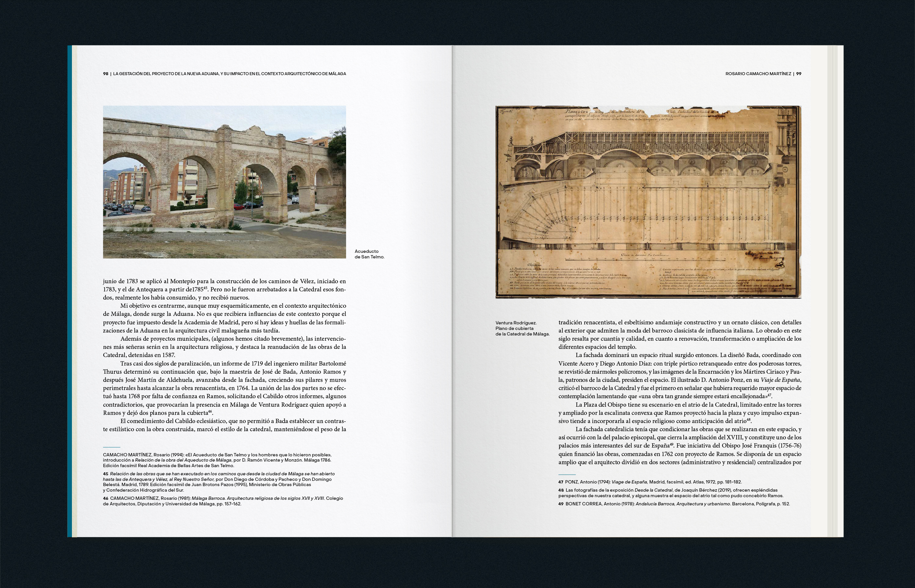Image resolution: width=915 pixels, height=588 pixels.
Task: Click footnote 47 Ponz citation
Action: (x=650, y=482)
